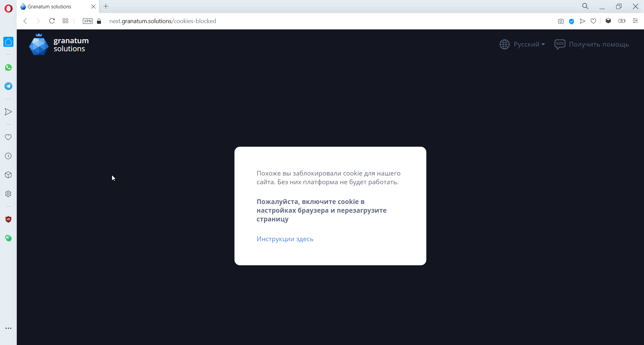Viewport: 644px width, 345px height.
Task: Open sidebar home button
Action: 8,42
